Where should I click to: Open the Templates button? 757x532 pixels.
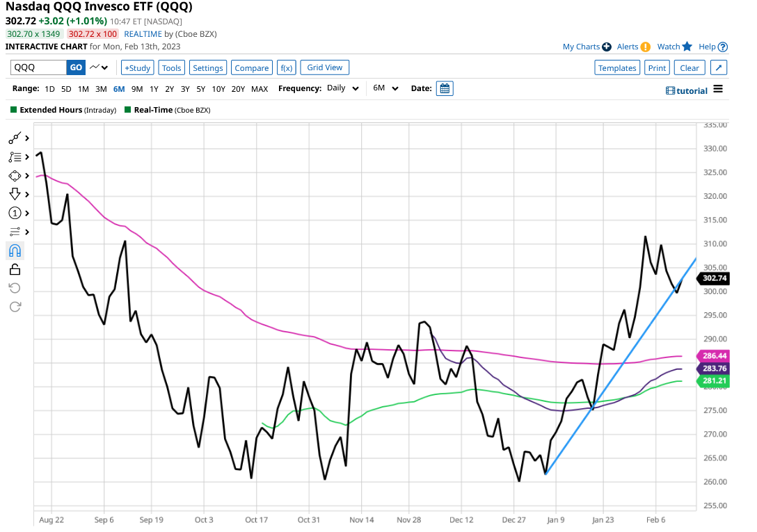click(x=617, y=67)
